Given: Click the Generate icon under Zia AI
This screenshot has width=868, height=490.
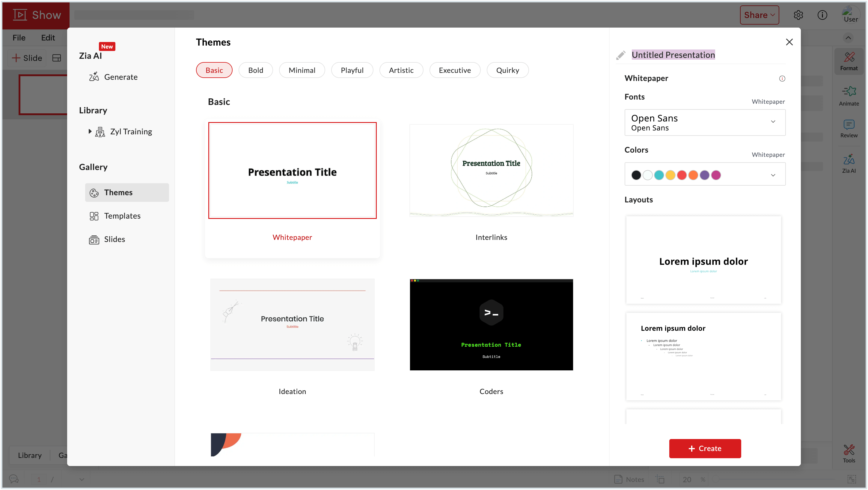Looking at the screenshot, I should [94, 76].
